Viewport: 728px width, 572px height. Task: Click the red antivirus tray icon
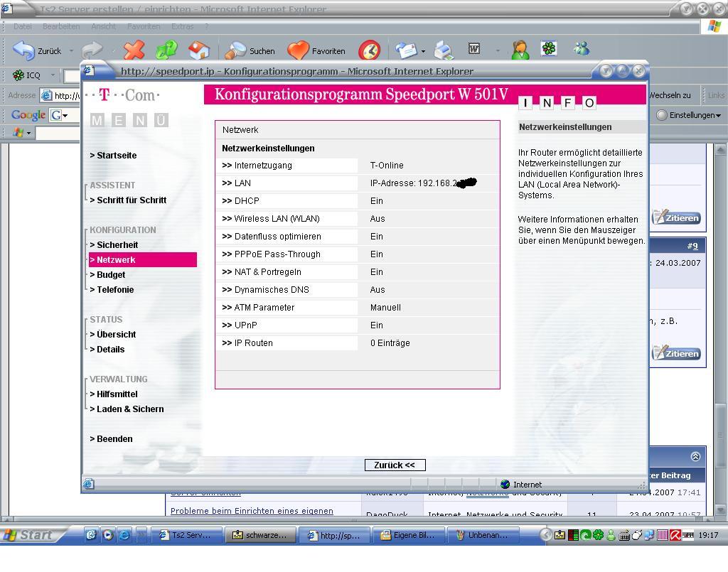click(675, 535)
